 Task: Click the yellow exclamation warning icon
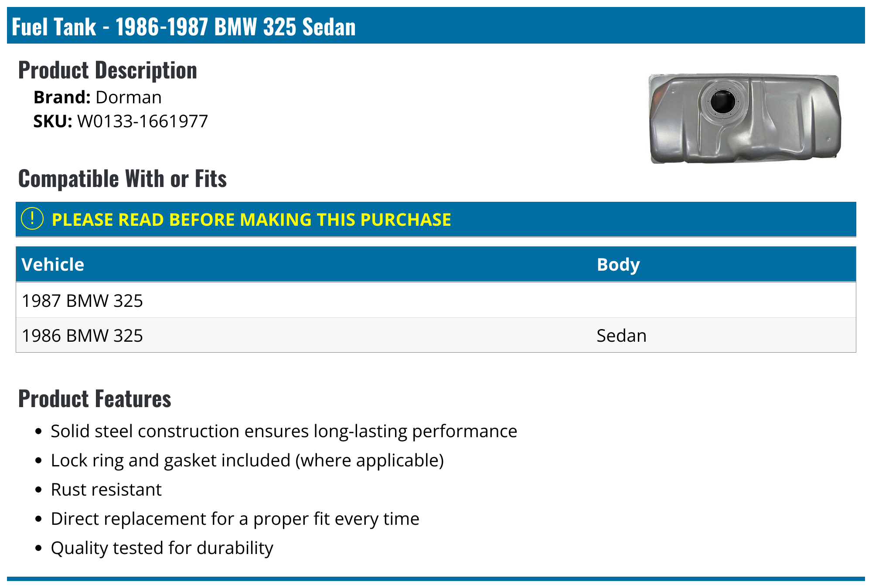32,219
